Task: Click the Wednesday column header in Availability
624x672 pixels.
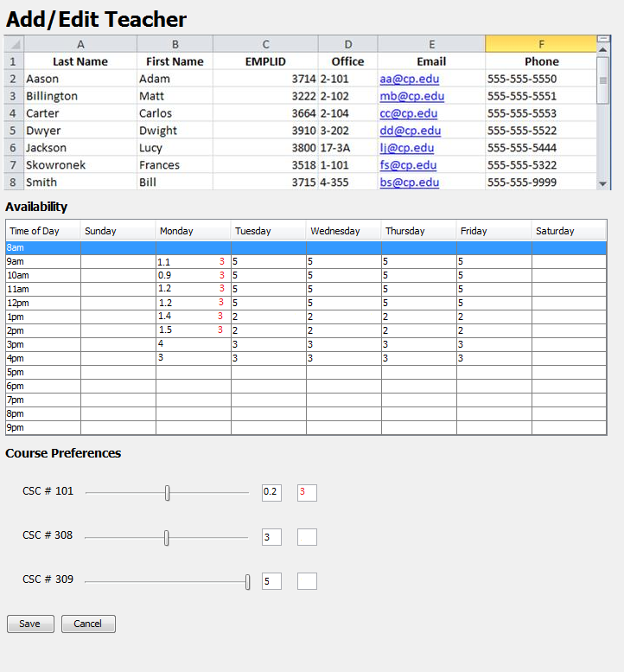Action: (x=343, y=231)
